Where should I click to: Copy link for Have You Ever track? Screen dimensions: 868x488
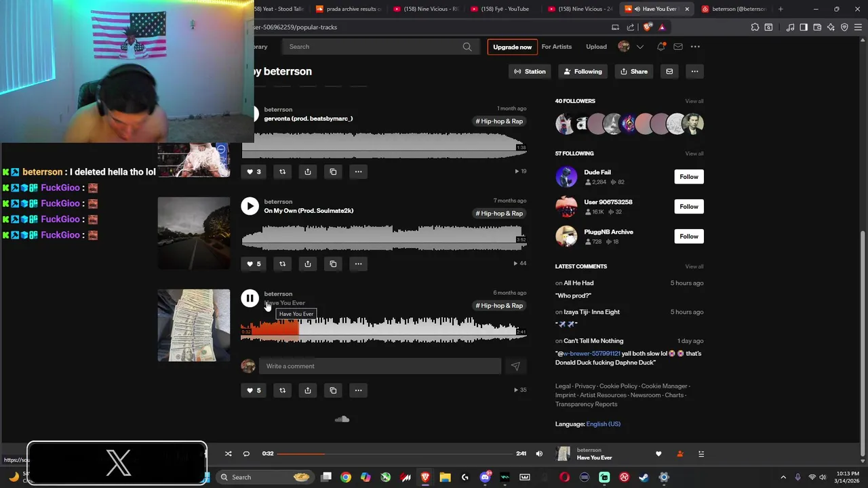333,390
